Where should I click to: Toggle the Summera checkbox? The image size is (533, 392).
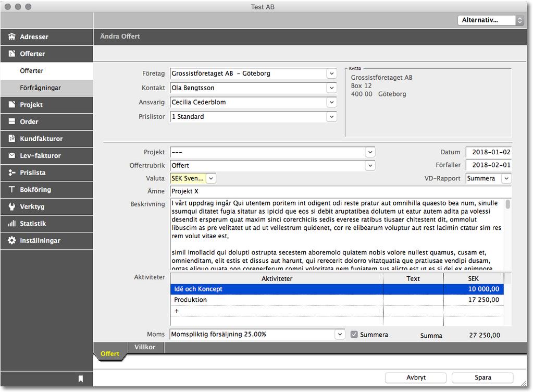click(354, 335)
